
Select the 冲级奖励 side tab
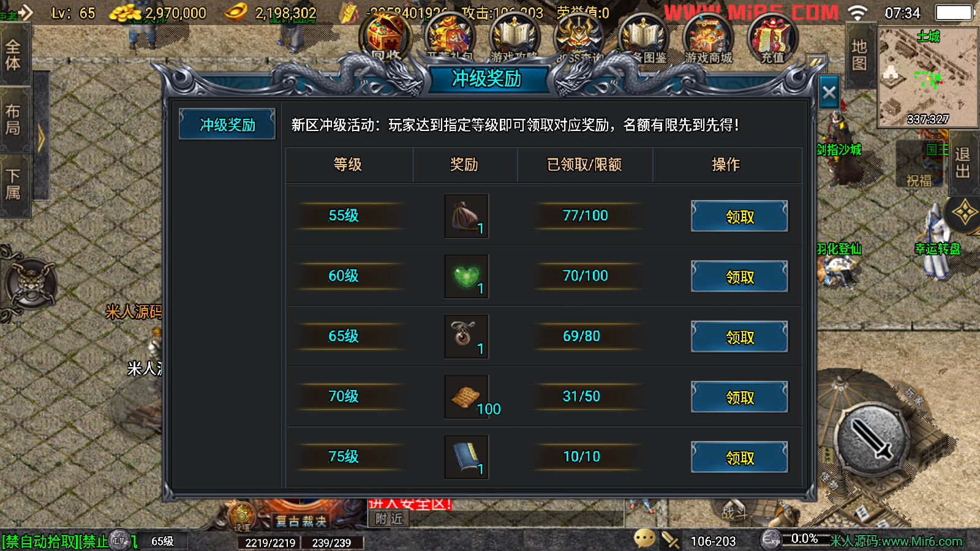point(227,125)
